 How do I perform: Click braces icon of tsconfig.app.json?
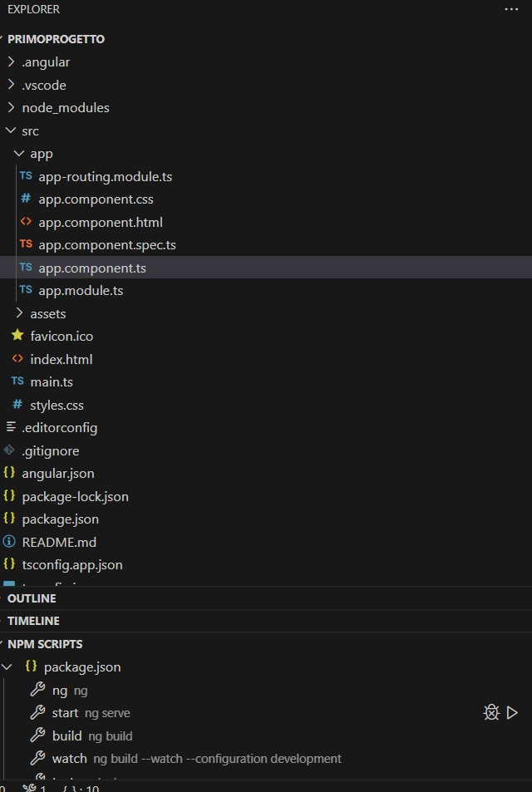tap(9, 563)
